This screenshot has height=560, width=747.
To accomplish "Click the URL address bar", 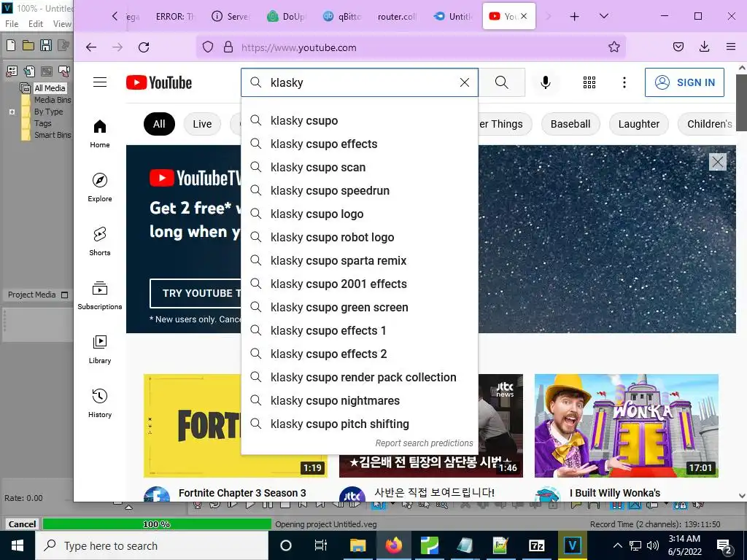I will 411,47.
